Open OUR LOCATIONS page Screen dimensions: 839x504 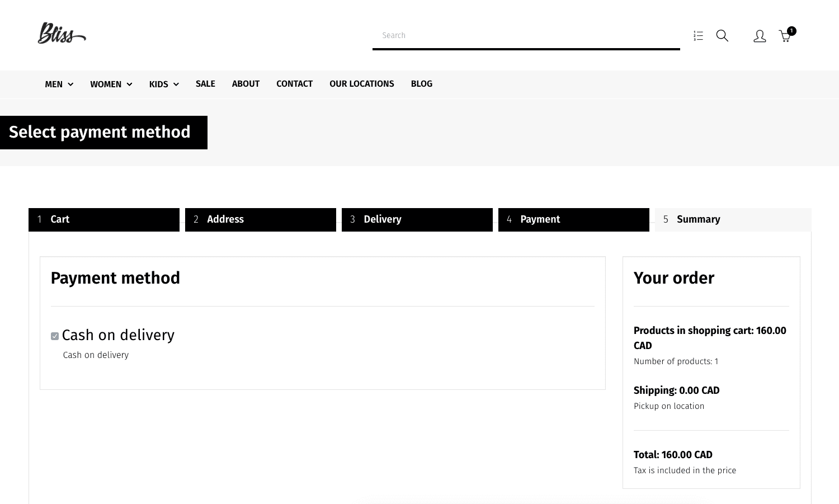coord(361,84)
